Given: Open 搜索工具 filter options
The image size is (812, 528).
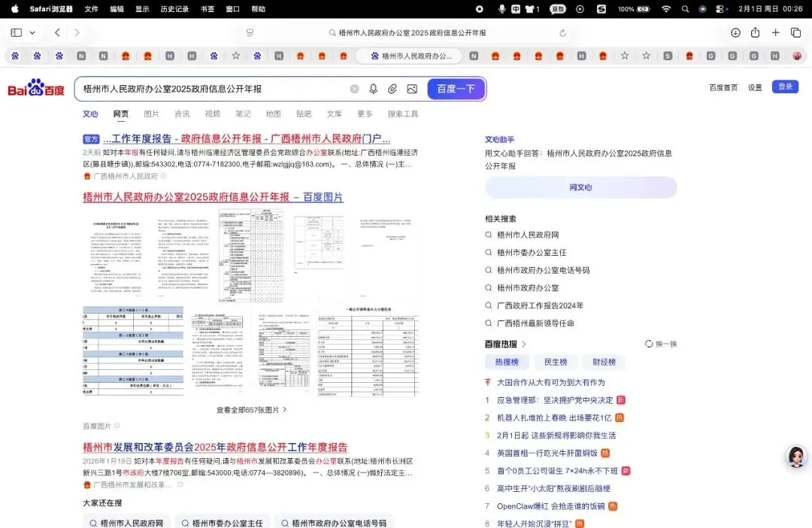Looking at the screenshot, I should tap(403, 114).
